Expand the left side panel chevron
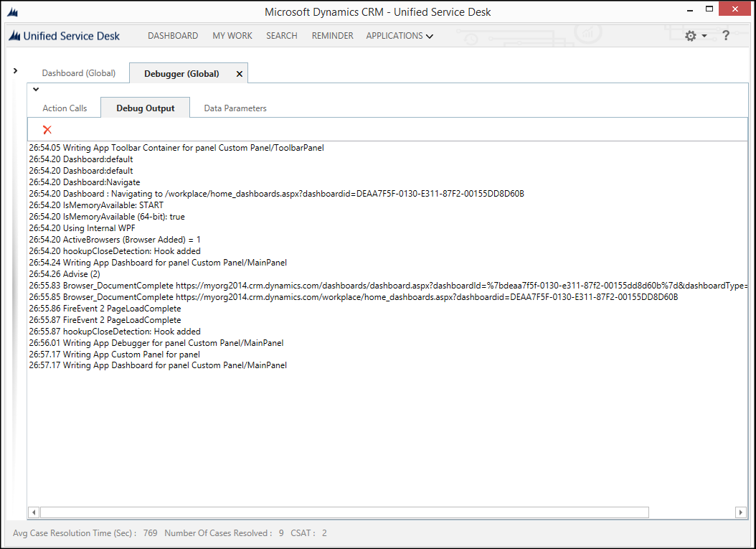This screenshot has width=756, height=549. tap(15, 70)
